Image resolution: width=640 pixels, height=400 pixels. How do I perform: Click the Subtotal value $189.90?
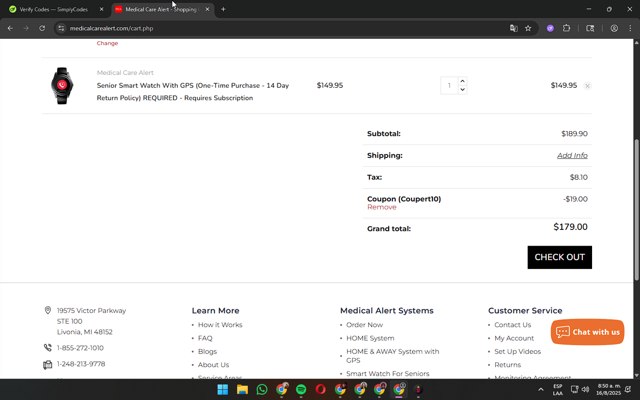tap(574, 133)
